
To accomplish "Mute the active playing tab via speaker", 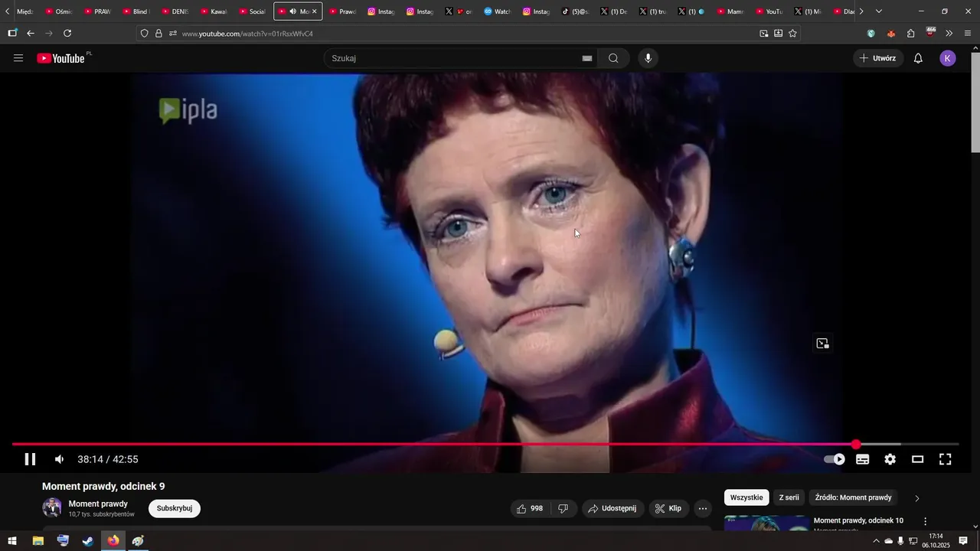I will click(x=292, y=11).
